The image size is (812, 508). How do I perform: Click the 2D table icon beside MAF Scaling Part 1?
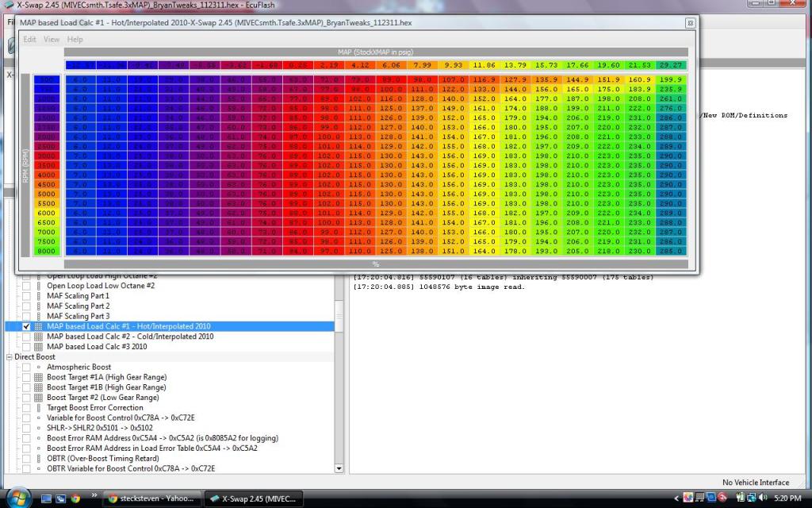pos(38,296)
